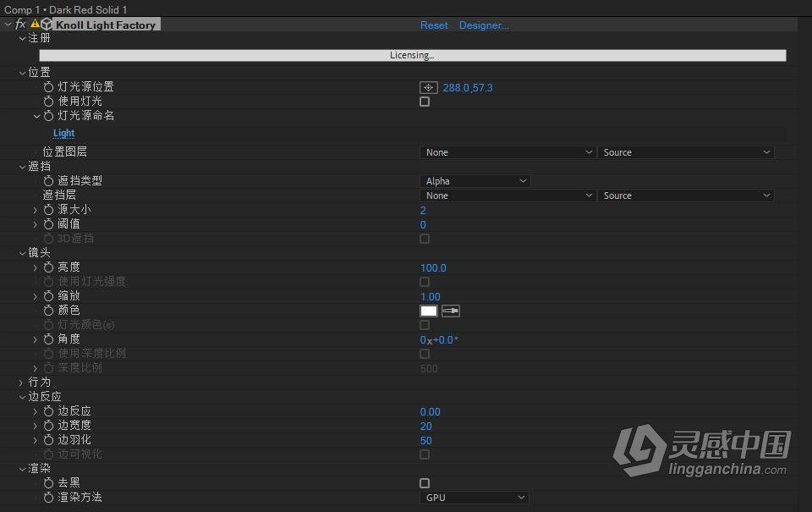This screenshot has width=812, height=512.
Task: Open the 位置图层 layer dropdown set to None
Action: 507,152
